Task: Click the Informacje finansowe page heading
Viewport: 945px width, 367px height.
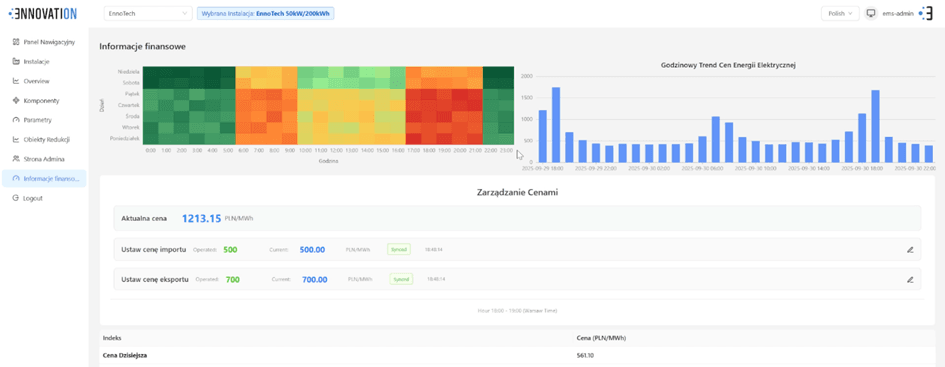Action: coord(142,46)
